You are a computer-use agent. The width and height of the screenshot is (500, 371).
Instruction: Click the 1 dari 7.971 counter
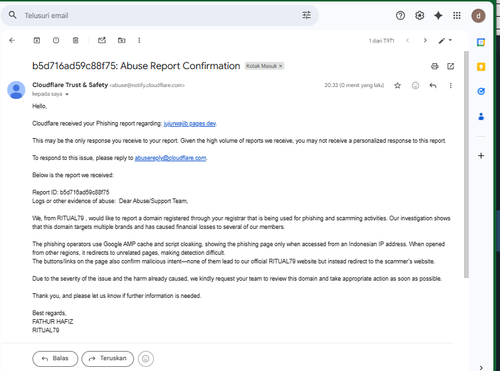381,41
